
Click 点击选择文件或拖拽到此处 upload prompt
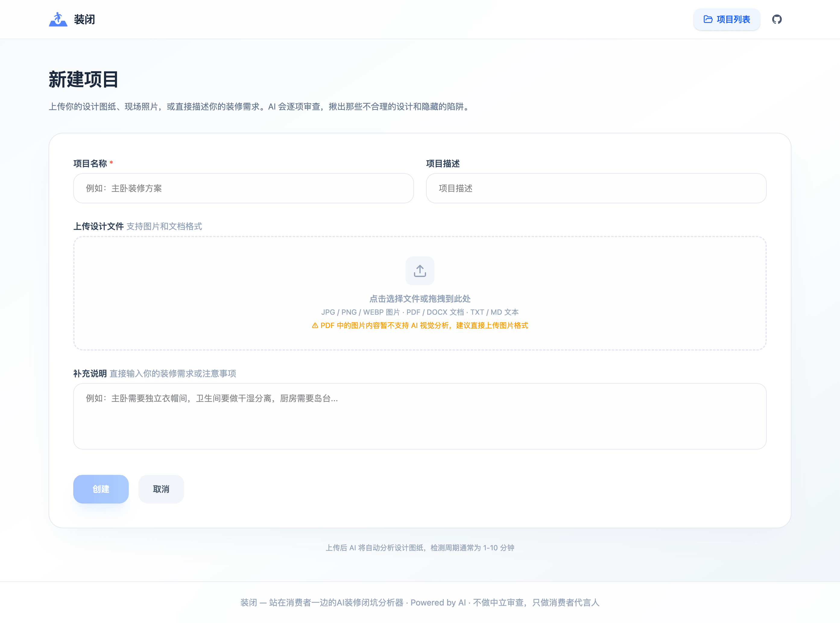[420, 299]
